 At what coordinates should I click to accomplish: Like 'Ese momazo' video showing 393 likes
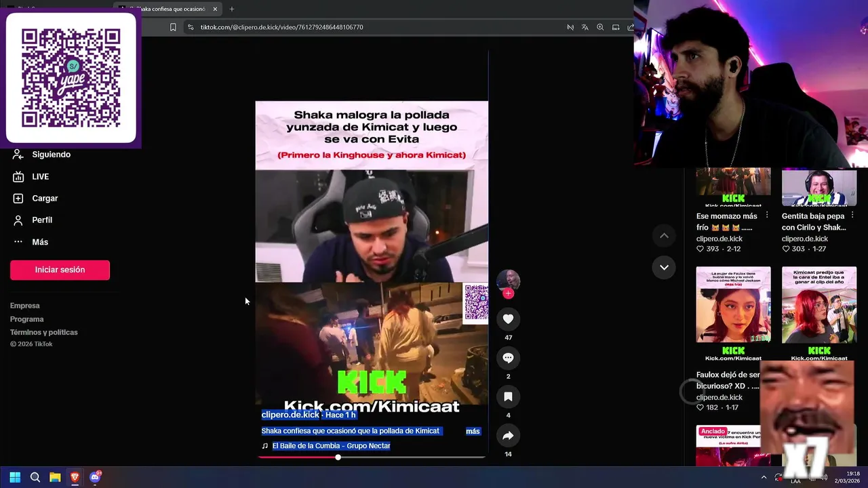[701, 249]
